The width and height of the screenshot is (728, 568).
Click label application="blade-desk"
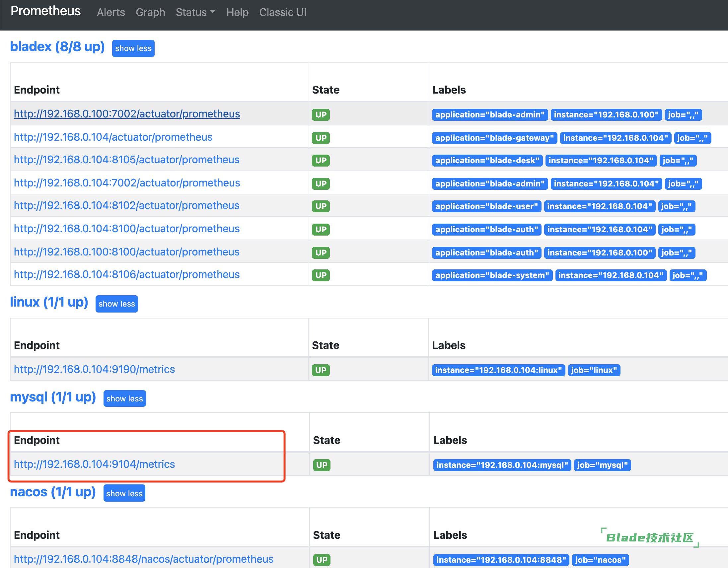[487, 161]
